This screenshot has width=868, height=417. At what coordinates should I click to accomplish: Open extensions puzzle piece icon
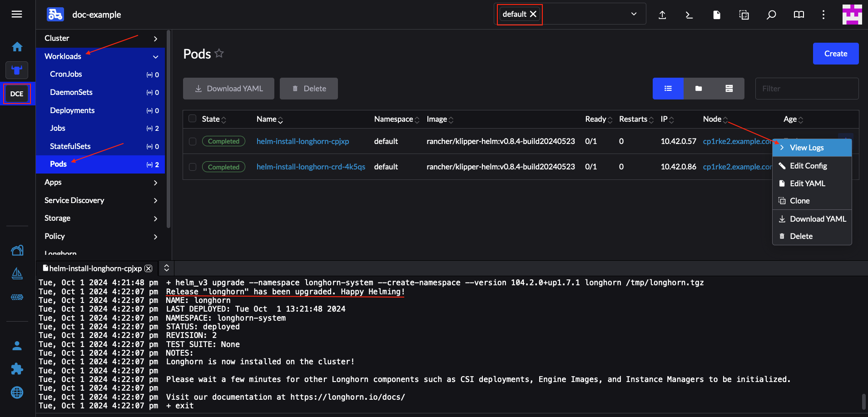click(x=17, y=369)
